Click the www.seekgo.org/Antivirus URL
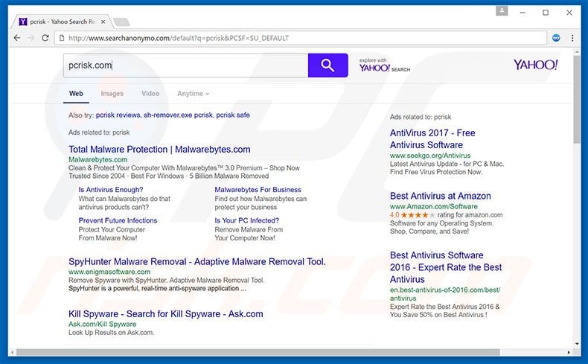The image size is (588, 364). (x=430, y=156)
